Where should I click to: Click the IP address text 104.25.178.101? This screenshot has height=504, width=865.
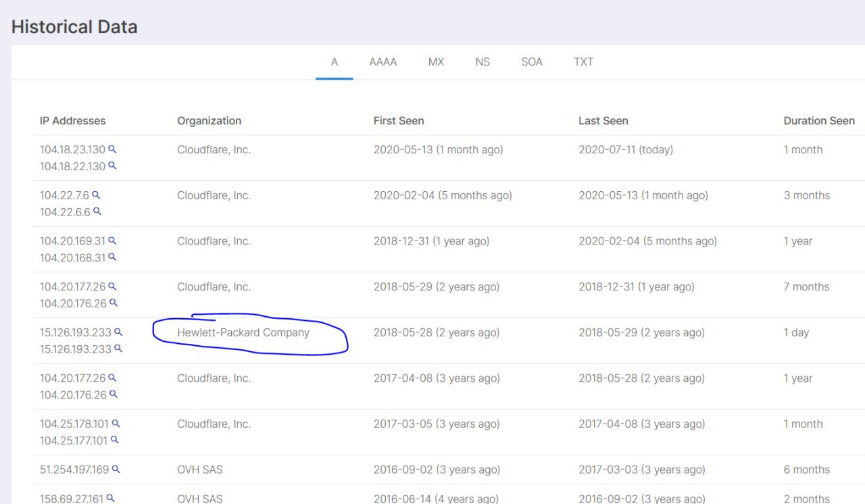(74, 424)
